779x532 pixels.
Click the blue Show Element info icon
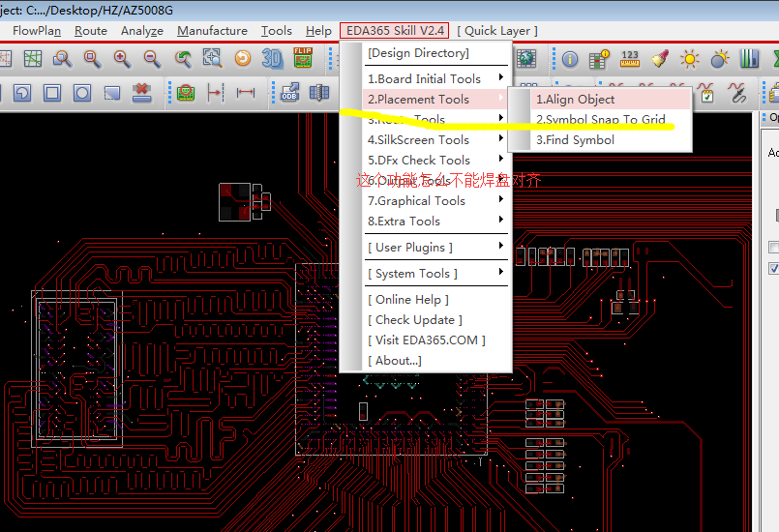570,59
